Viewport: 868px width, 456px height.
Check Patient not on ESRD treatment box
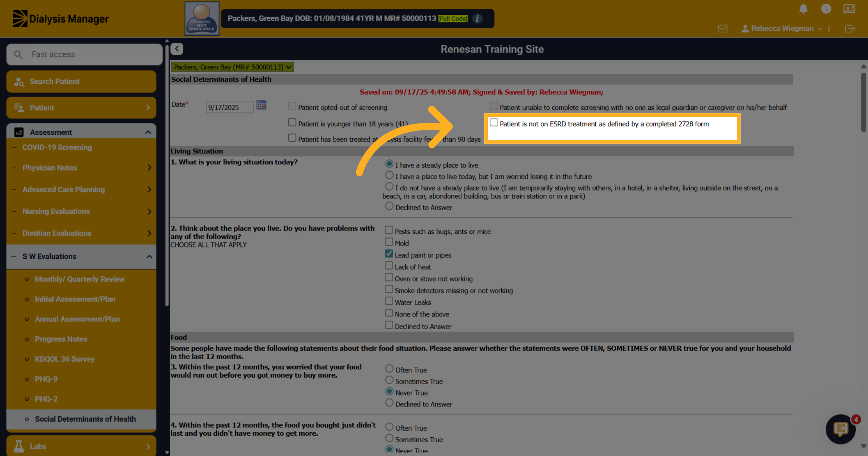coord(494,122)
